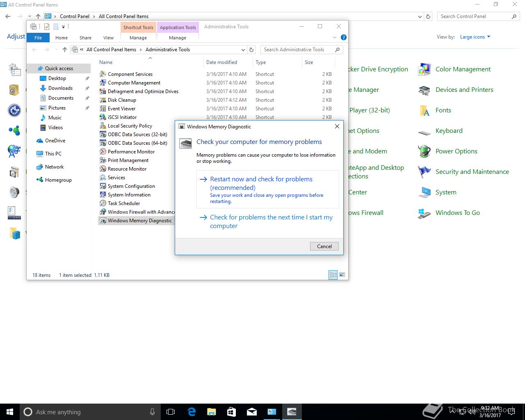Select Downloads in Quick access pane
525x420 pixels.
tap(60, 88)
